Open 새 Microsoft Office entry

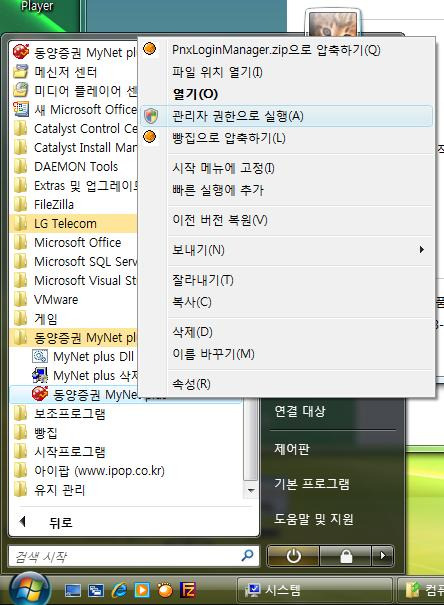coord(73,110)
